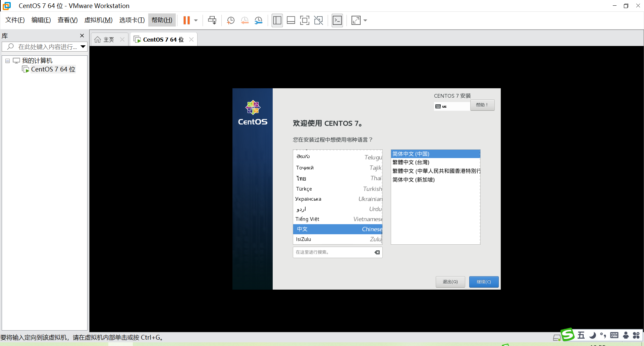Choose the 繁體中文 Hong Kong locale

tap(436, 171)
